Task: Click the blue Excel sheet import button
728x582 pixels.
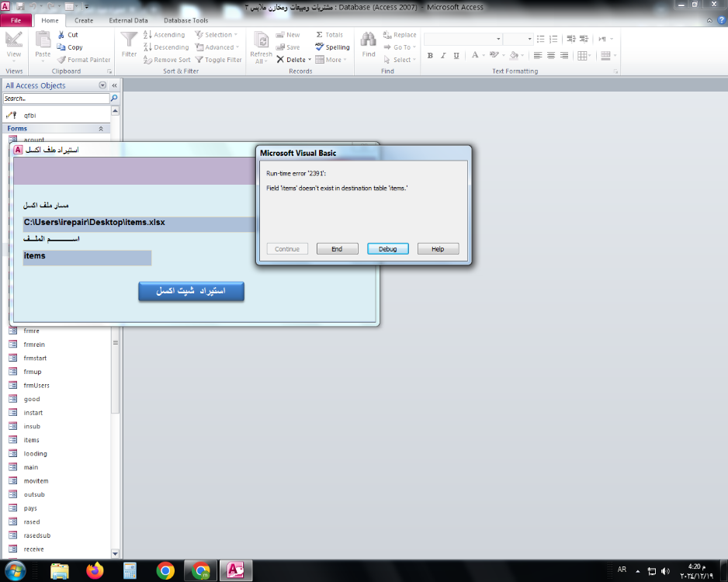Action: pos(191,291)
